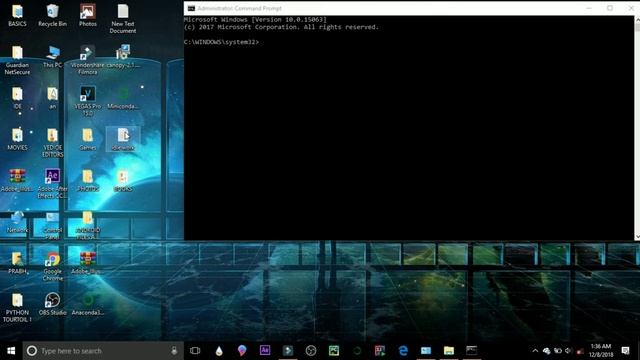Open OBS Studio from the taskbar
The image size is (640, 360).
(311, 351)
